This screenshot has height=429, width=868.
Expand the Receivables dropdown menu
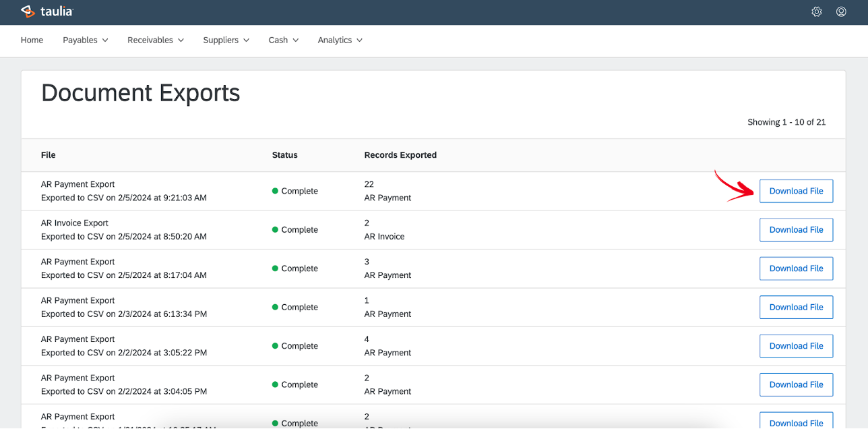[156, 40]
